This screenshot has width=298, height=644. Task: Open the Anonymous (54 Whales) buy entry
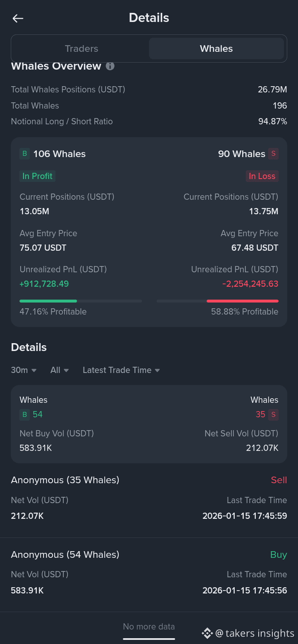65,555
